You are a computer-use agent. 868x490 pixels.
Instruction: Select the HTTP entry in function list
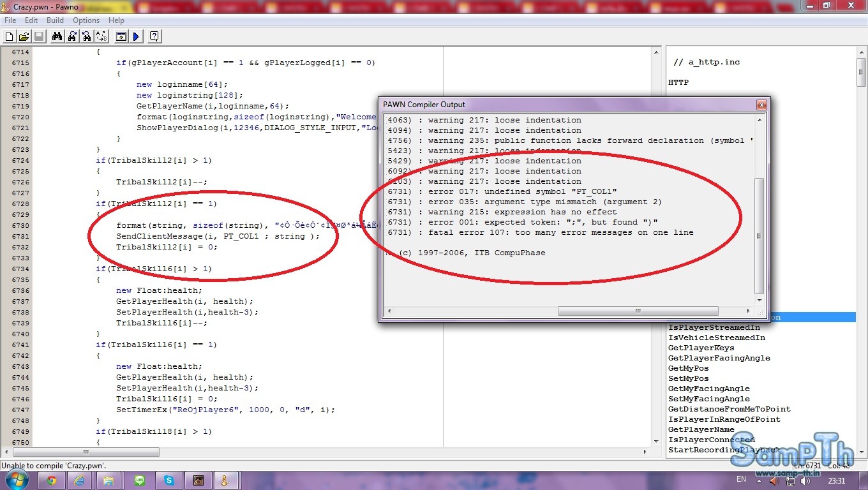678,82
